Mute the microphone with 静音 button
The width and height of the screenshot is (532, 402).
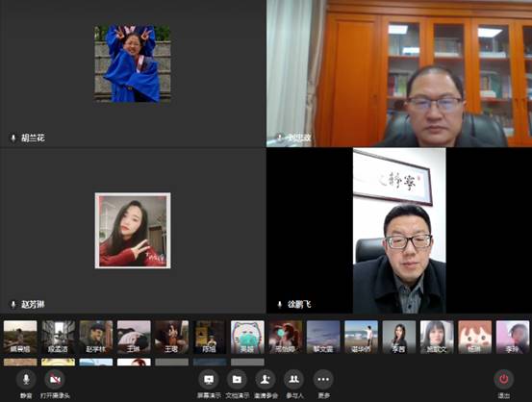[26, 379]
